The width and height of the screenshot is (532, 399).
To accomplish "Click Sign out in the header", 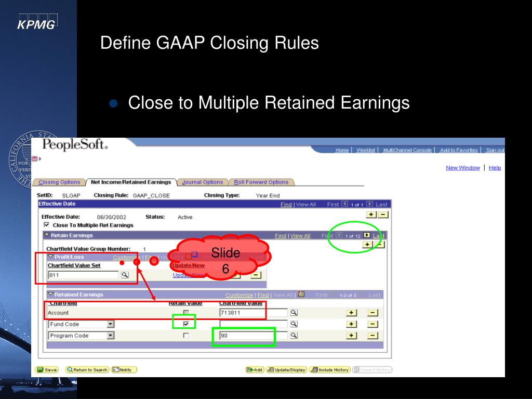I will coord(495,150).
